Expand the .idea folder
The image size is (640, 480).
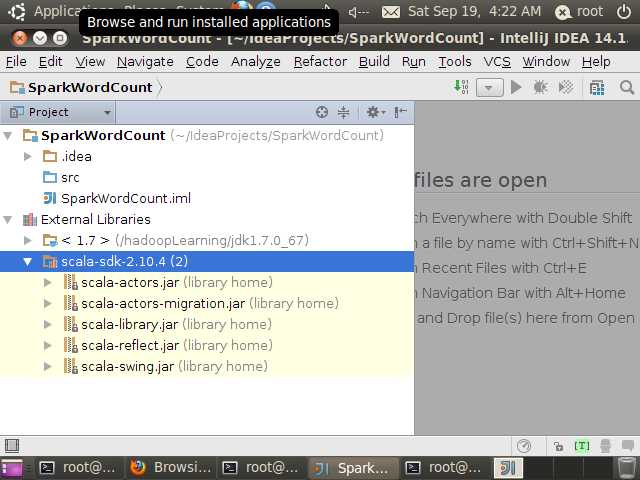click(x=27, y=156)
